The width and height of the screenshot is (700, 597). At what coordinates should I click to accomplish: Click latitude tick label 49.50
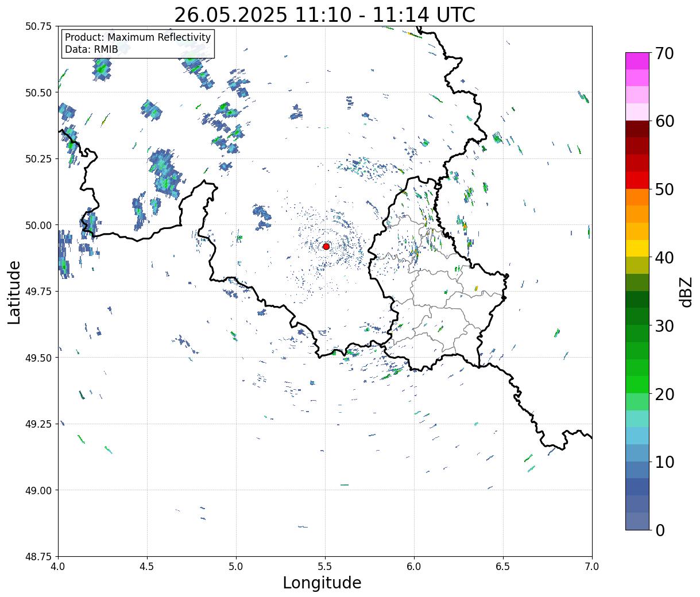click(x=38, y=358)
